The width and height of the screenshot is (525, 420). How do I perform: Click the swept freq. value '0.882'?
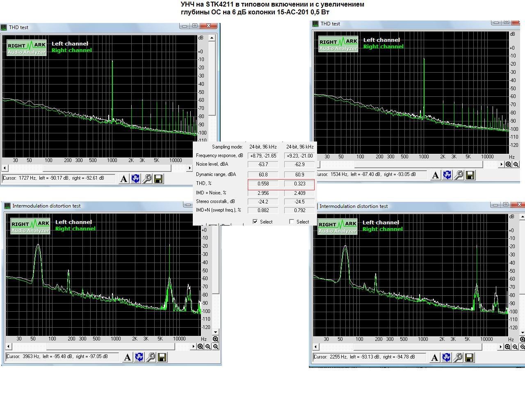pos(263,210)
